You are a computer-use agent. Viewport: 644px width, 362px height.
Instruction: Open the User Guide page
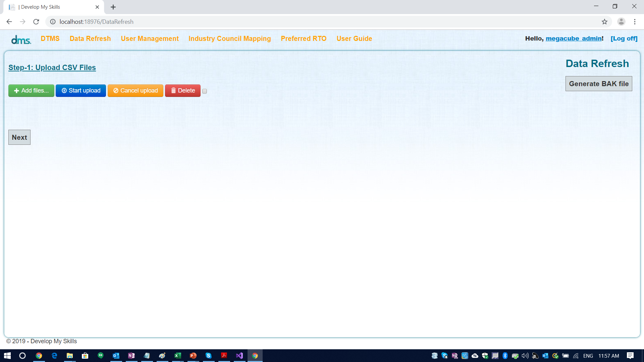[x=354, y=39]
